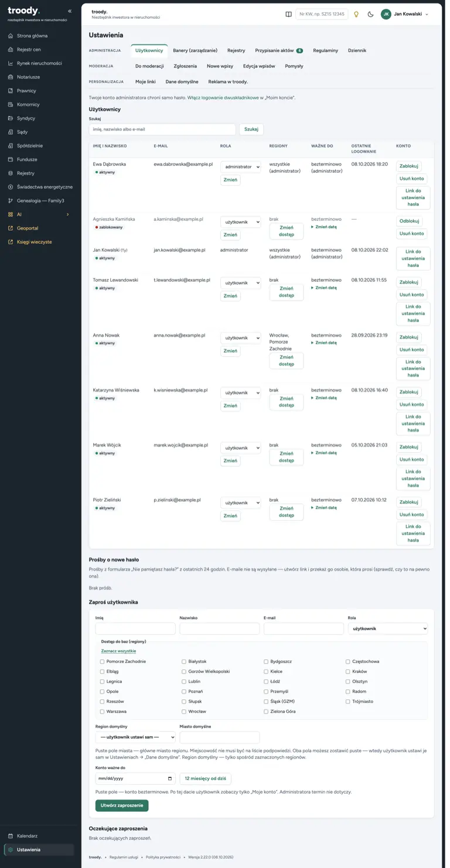This screenshot has width=450, height=868.
Task: Open role dropdown for Anna Nowak
Action: coord(241,338)
